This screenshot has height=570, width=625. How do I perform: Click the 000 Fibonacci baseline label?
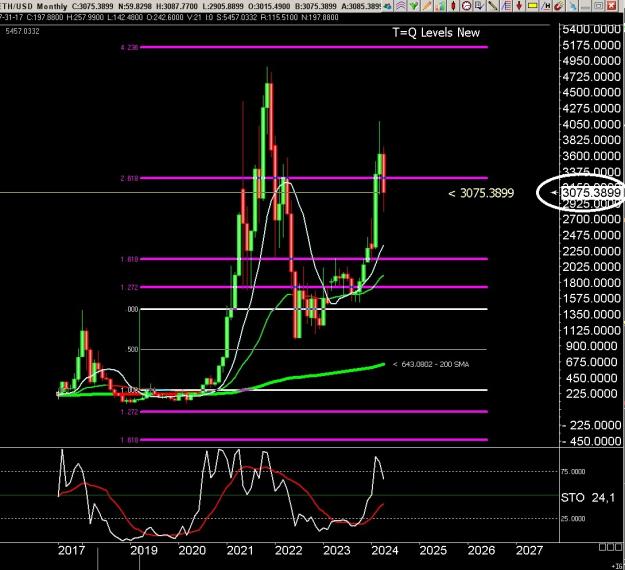coord(133,309)
